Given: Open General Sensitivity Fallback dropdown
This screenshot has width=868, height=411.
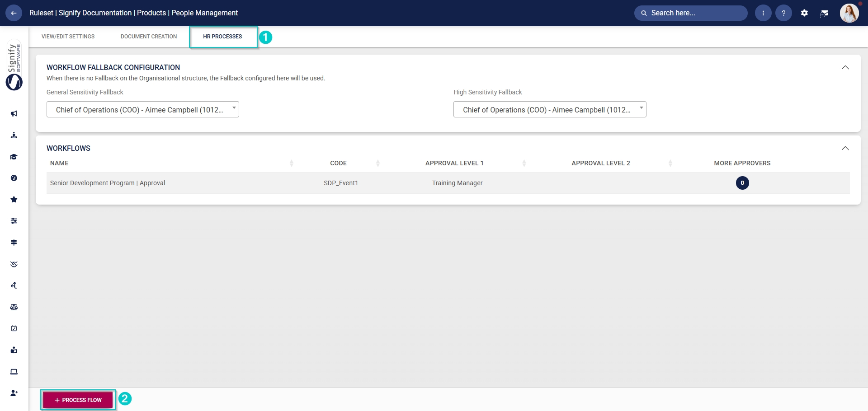Looking at the screenshot, I should click(143, 109).
